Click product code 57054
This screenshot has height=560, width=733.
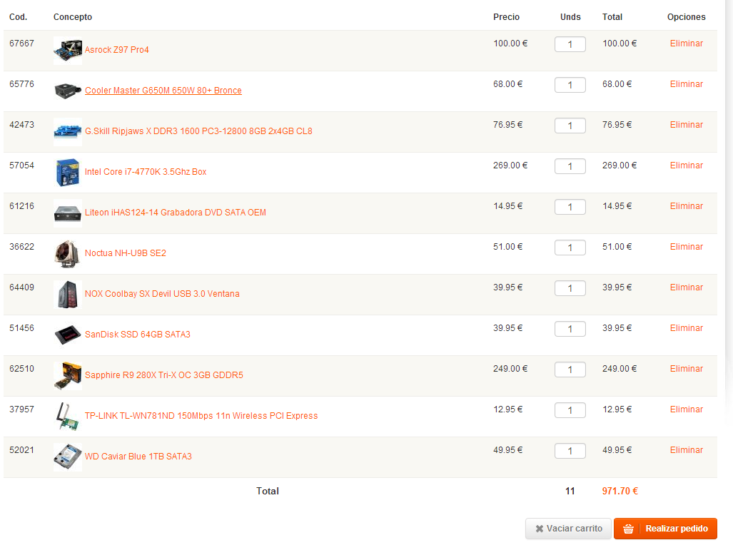tap(21, 166)
